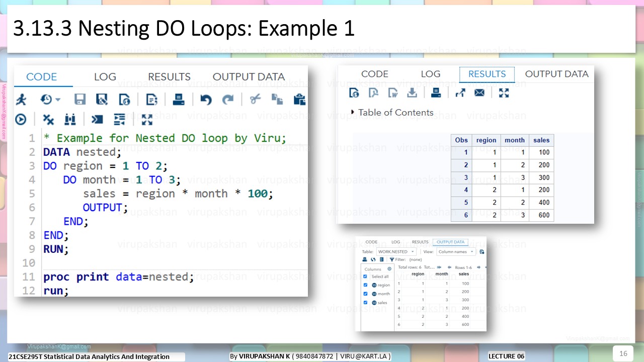The image size is (644, 362).
Task: Maximize the code editor view
Action: [147, 119]
